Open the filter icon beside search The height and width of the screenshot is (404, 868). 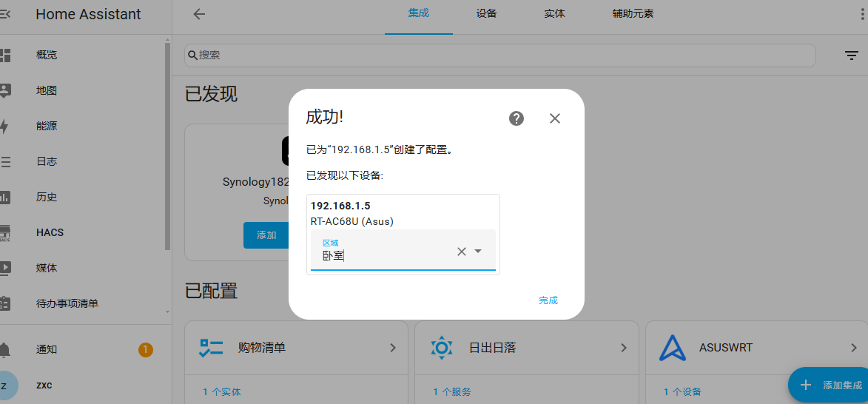(x=852, y=55)
